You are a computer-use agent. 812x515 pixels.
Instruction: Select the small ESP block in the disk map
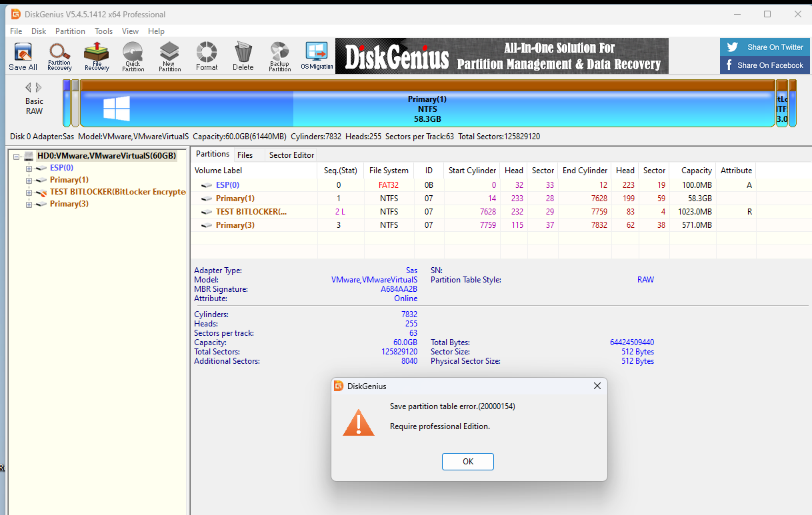[x=67, y=103]
